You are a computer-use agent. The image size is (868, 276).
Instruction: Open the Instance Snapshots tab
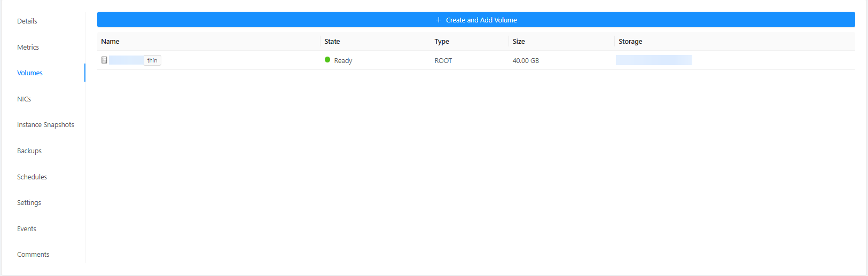pos(45,125)
